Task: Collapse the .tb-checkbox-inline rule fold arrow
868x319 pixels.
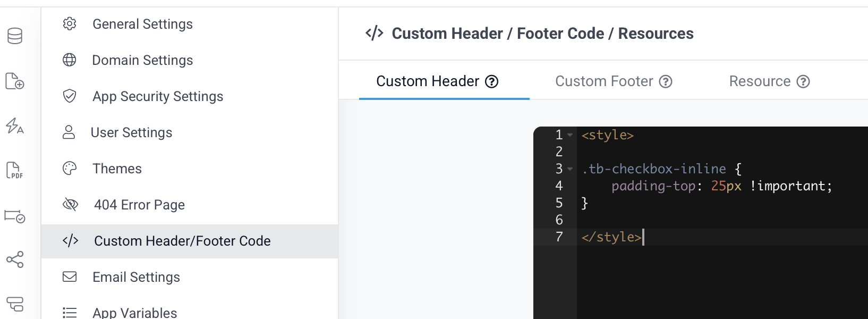Action: click(570, 169)
